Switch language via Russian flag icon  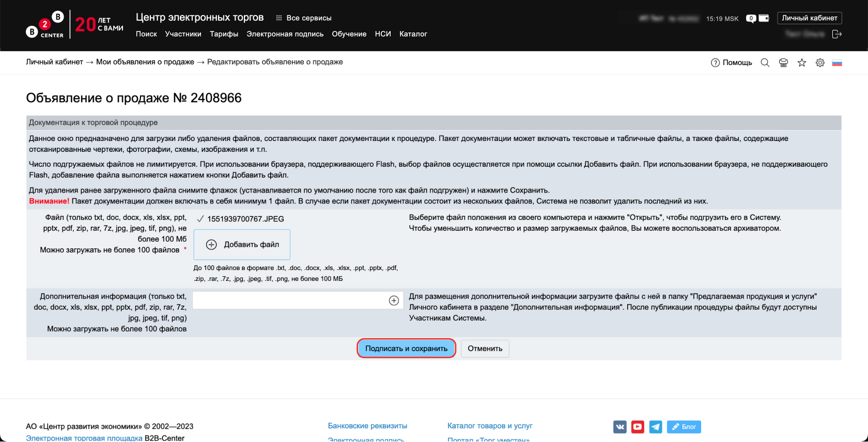point(837,62)
